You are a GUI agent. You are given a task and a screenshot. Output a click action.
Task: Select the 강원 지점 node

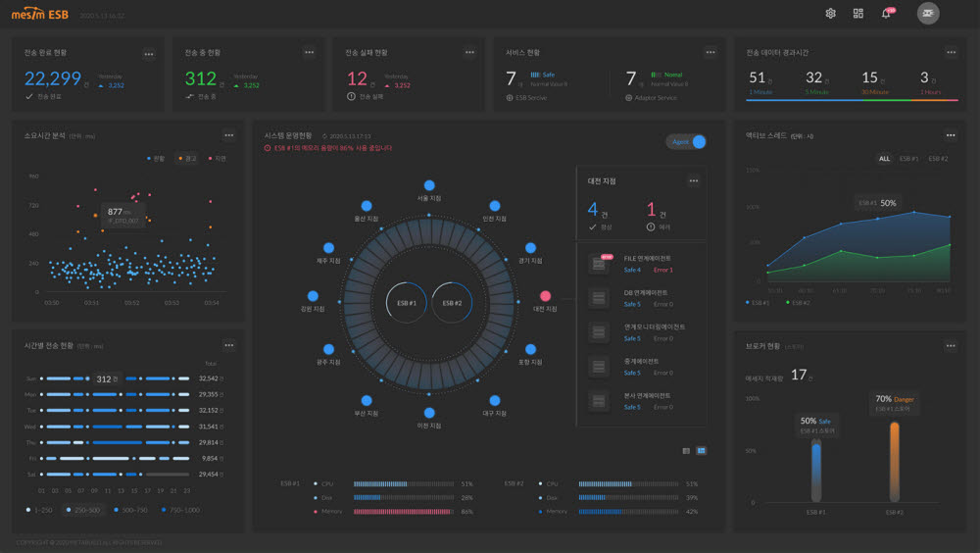coord(314,296)
